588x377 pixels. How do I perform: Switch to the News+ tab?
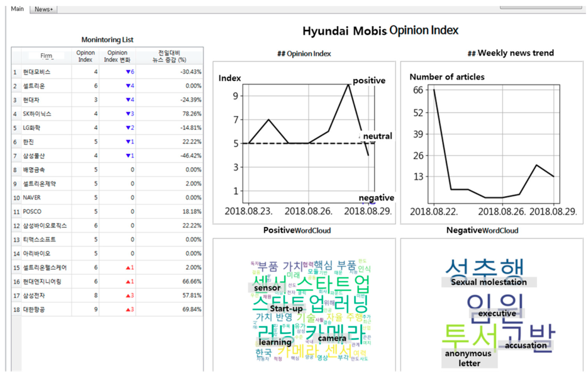click(x=43, y=9)
